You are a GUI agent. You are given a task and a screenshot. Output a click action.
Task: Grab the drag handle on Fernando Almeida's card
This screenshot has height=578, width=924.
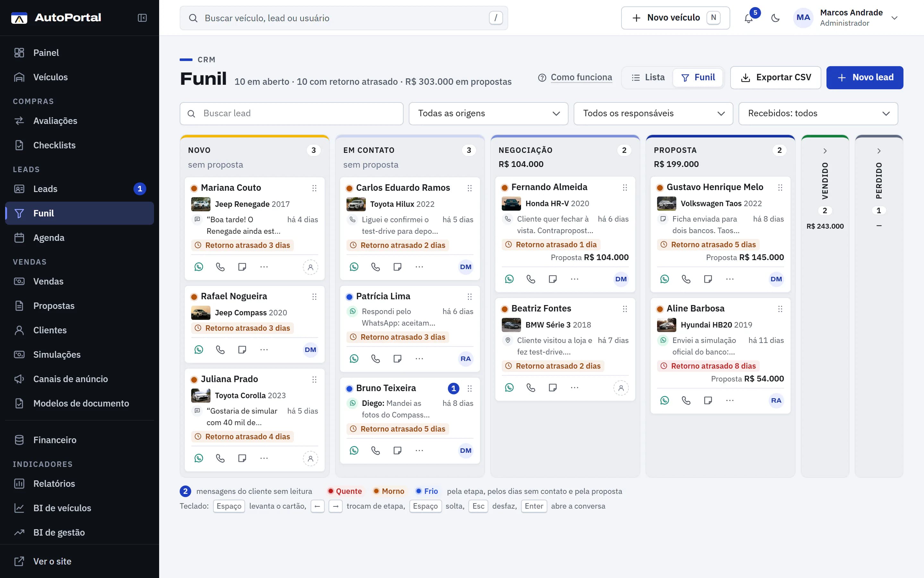pos(625,187)
